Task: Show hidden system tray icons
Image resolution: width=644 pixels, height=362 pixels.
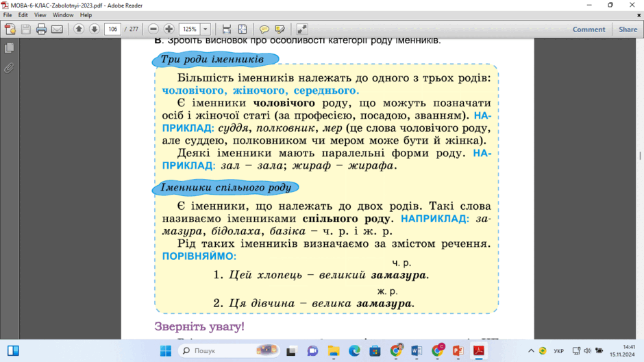Action: pyautogui.click(x=531, y=351)
